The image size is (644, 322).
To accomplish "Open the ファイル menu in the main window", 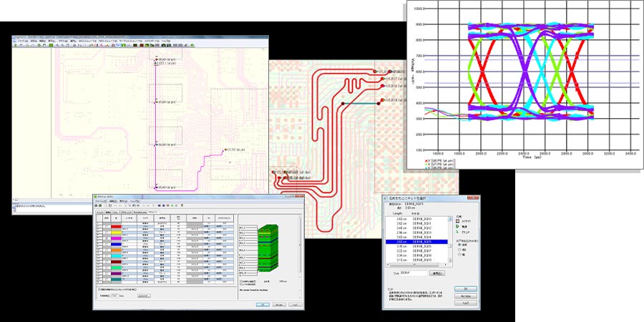I will point(23,42).
